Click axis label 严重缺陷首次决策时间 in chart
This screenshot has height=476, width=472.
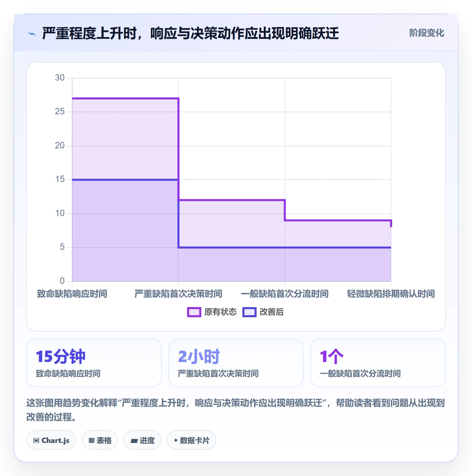click(x=178, y=294)
